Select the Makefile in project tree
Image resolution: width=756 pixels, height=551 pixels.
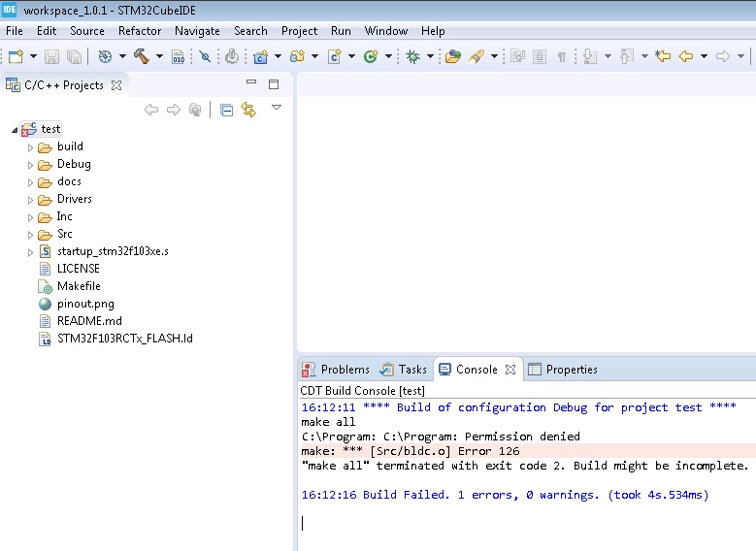click(79, 286)
